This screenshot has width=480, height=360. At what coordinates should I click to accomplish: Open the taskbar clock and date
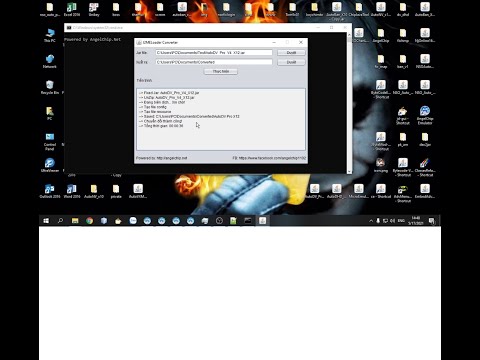[416, 221]
